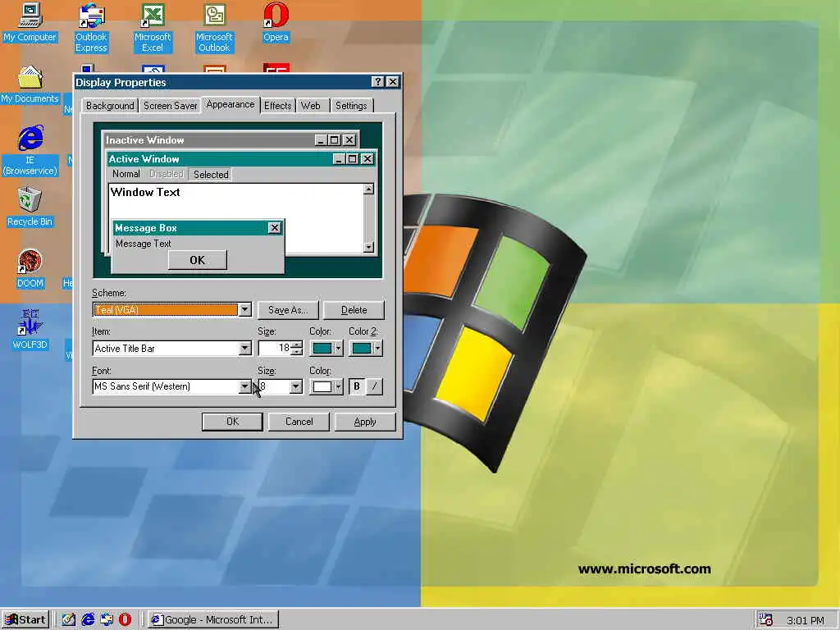
Task: Switch to Google - Microsoft Internet taskbar window
Action: (212, 620)
